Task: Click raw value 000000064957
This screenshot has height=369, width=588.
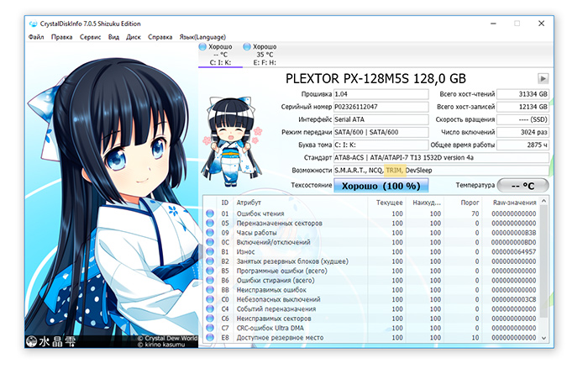Action: 514,252
